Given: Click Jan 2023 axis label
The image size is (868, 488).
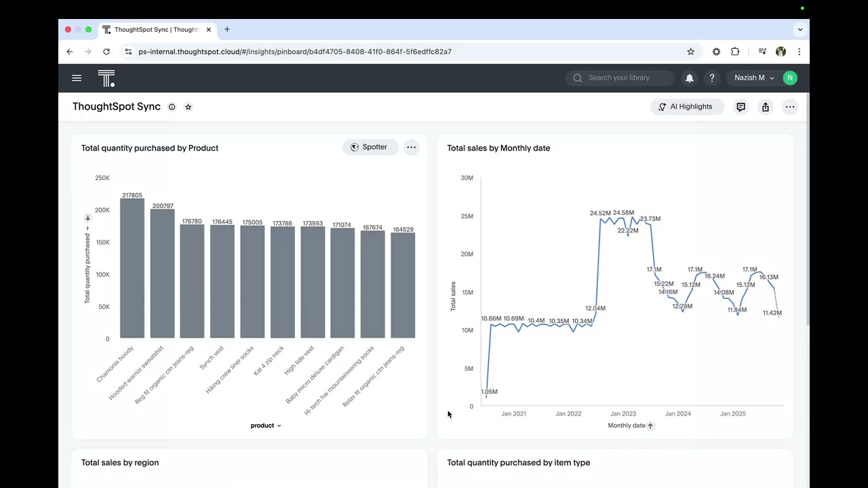Looking at the screenshot, I should (x=623, y=413).
